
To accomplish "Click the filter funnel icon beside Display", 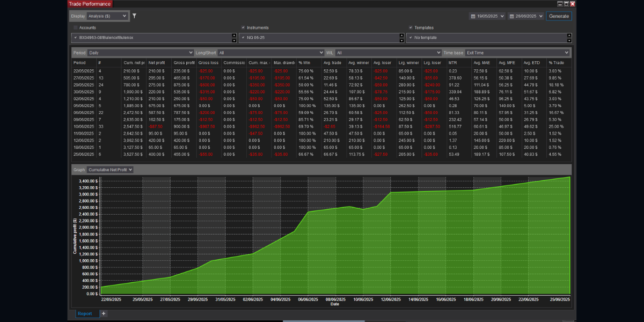I will (x=134, y=16).
